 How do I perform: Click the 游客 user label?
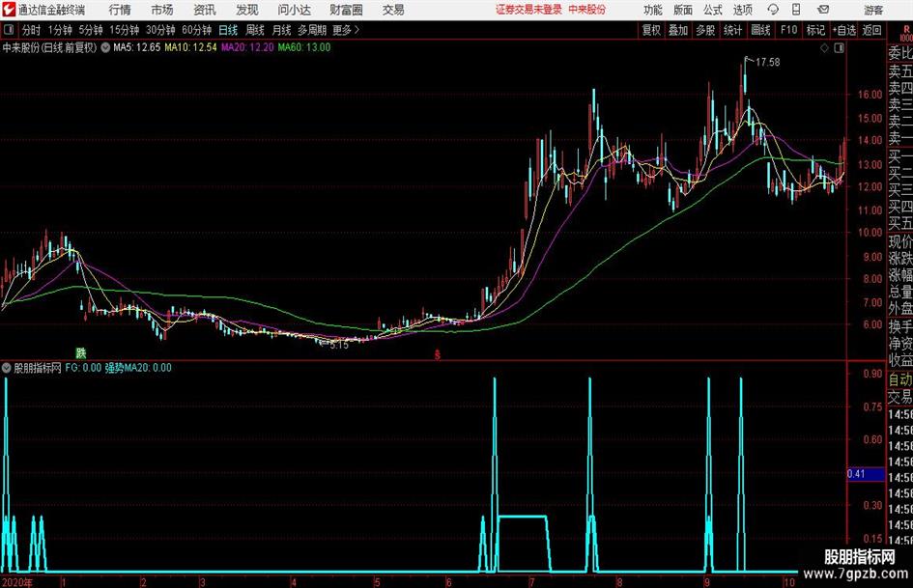coord(873,11)
